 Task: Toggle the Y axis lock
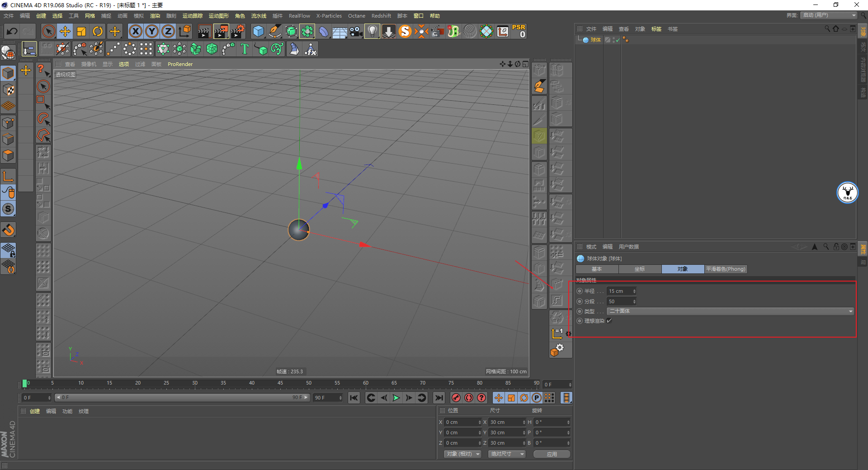point(152,31)
